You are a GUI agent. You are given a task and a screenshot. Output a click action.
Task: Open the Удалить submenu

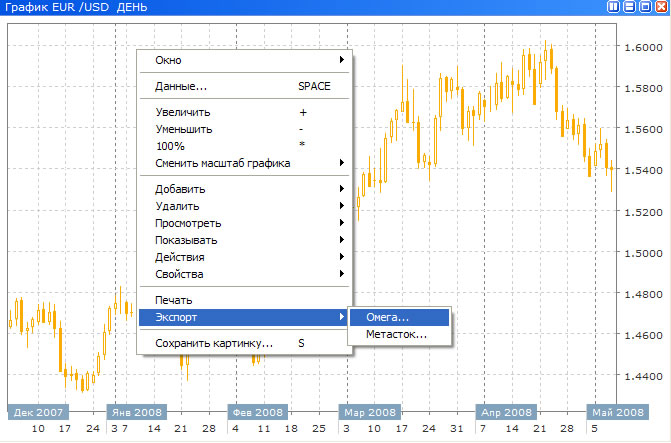(246, 206)
